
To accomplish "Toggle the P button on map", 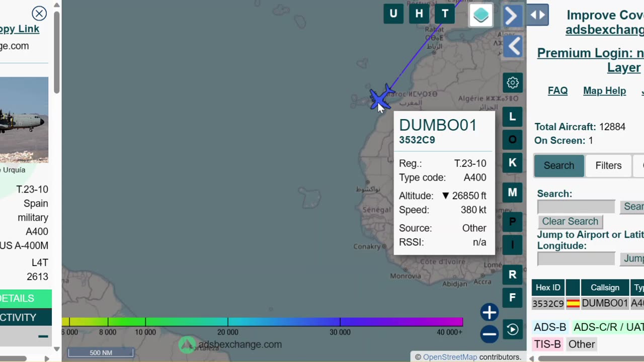I will pyautogui.click(x=513, y=222).
